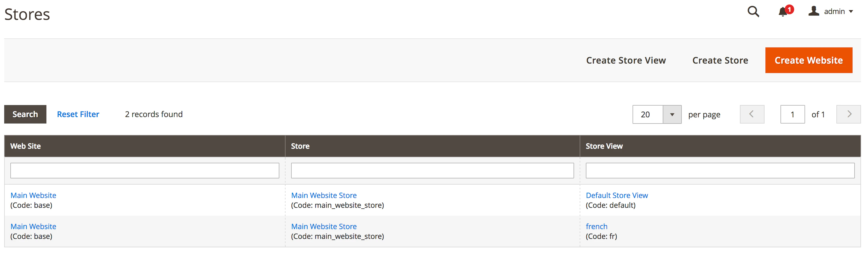Click the Create Store button
The image size is (868, 256).
click(x=720, y=60)
